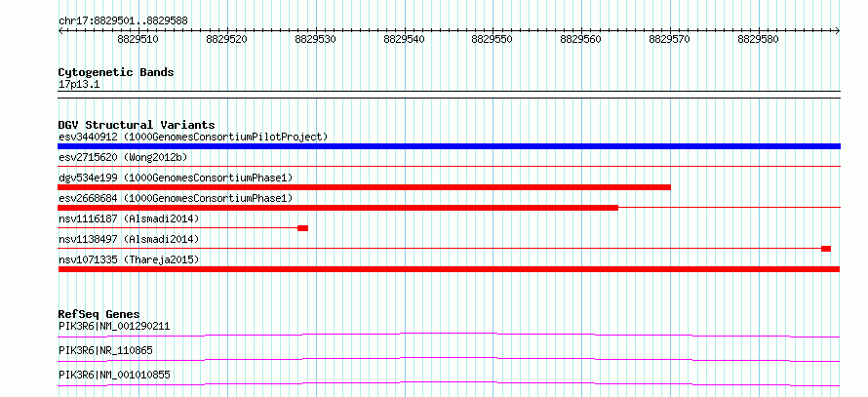868x397 pixels.
Task: Select the 17p13.1 band label
Action: pyautogui.click(x=79, y=85)
